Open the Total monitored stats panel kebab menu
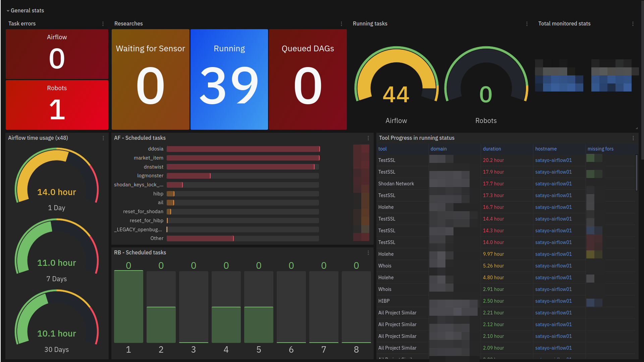The image size is (644, 362). [x=634, y=24]
